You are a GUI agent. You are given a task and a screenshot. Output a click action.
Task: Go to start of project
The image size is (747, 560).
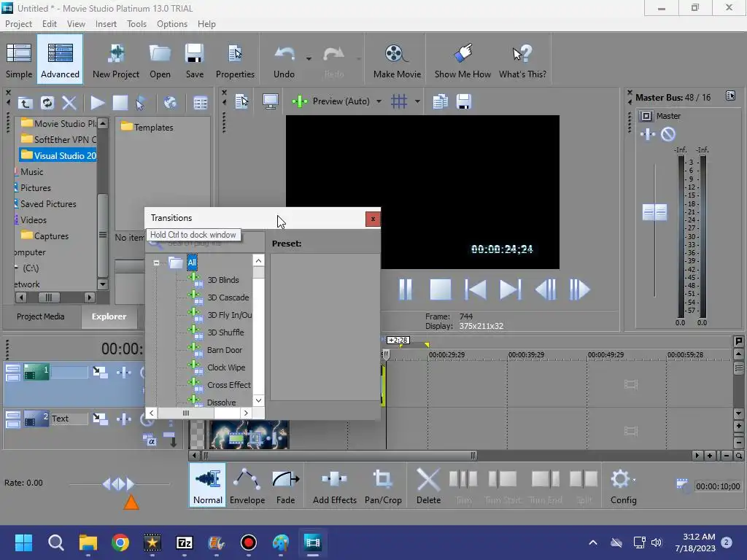pyautogui.click(x=475, y=289)
